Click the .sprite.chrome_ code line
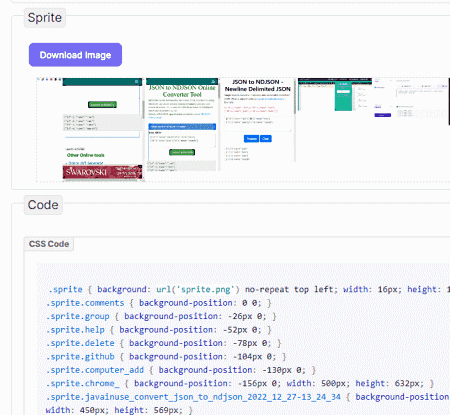The width and height of the screenshot is (450, 415). point(240,383)
